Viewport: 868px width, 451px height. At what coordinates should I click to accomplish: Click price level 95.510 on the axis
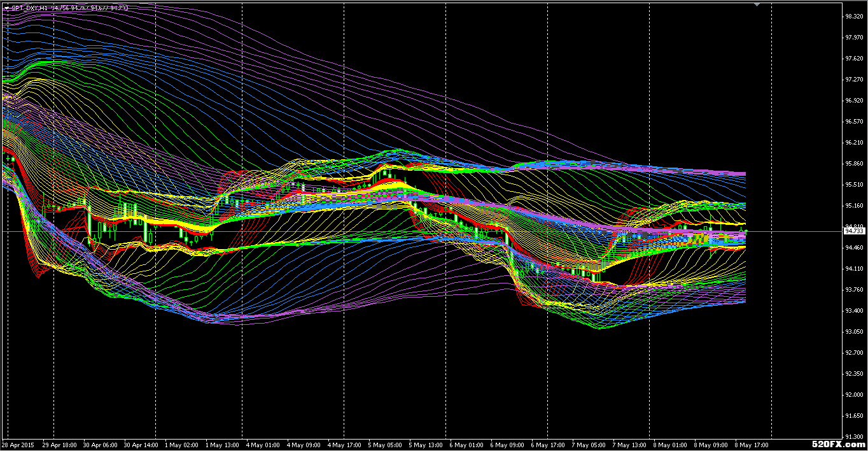pos(855,185)
